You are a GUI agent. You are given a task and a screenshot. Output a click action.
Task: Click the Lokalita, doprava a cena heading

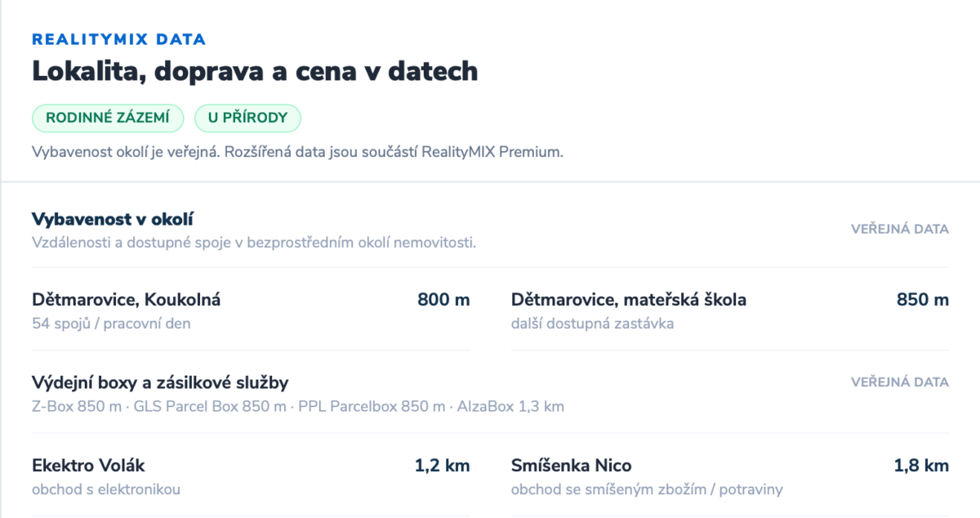pyautogui.click(x=255, y=71)
